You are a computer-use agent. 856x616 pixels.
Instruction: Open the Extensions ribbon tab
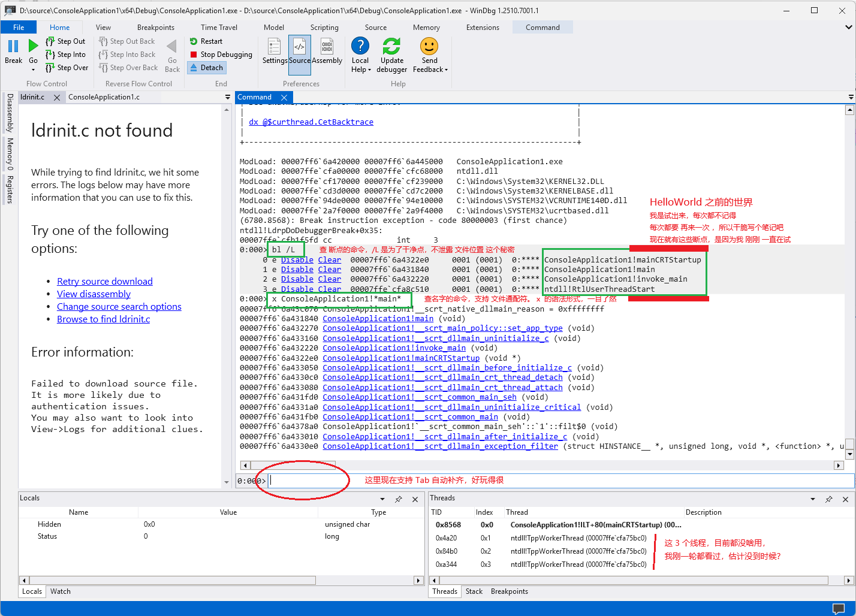coord(483,28)
